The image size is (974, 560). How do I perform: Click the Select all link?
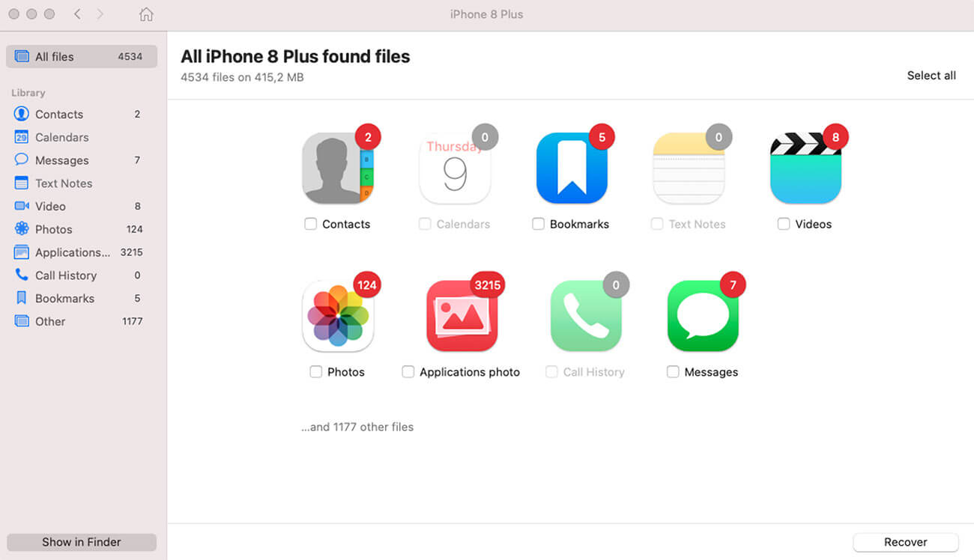click(x=931, y=76)
